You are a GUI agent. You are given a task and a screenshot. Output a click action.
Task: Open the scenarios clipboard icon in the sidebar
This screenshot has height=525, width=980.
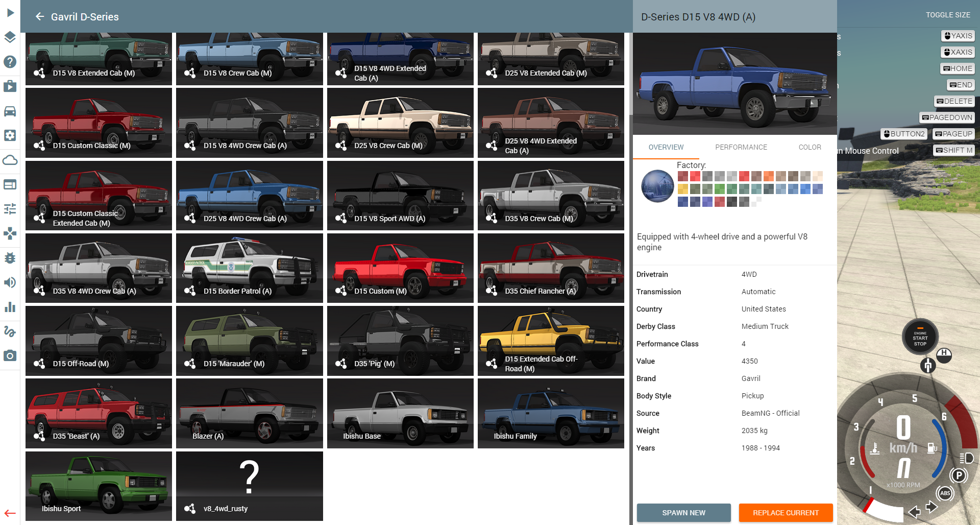[x=10, y=86]
